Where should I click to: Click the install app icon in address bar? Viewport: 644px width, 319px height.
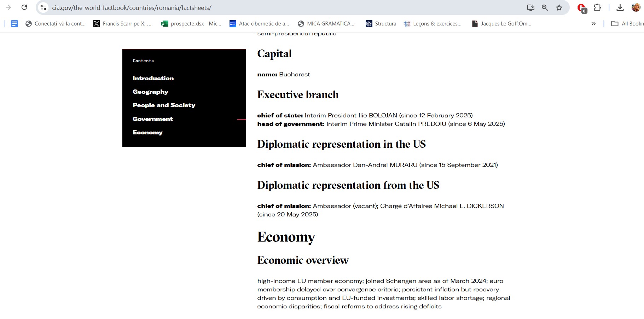click(x=530, y=7)
